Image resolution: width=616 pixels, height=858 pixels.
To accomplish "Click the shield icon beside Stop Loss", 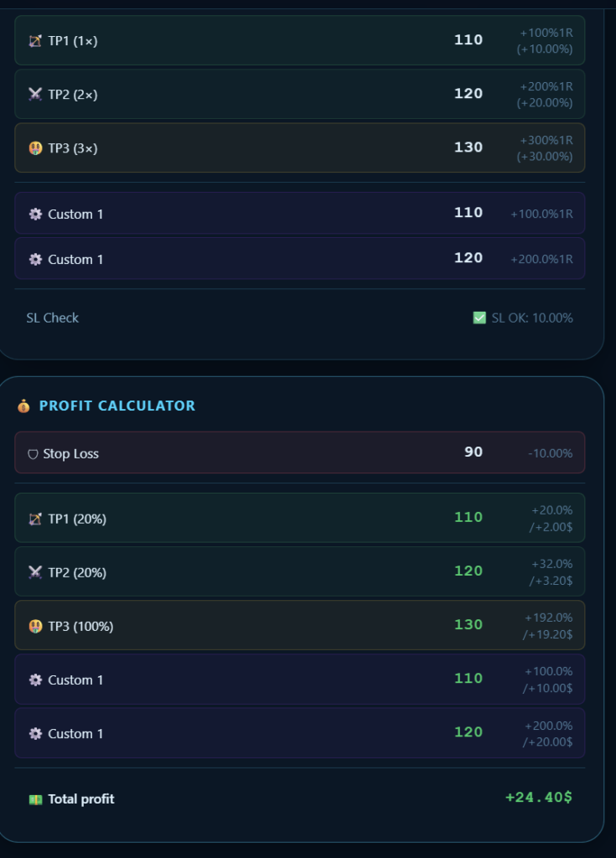I will point(33,454).
